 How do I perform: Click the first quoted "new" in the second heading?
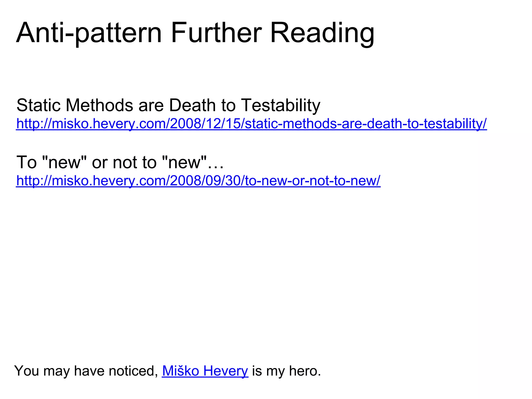click(x=64, y=162)
